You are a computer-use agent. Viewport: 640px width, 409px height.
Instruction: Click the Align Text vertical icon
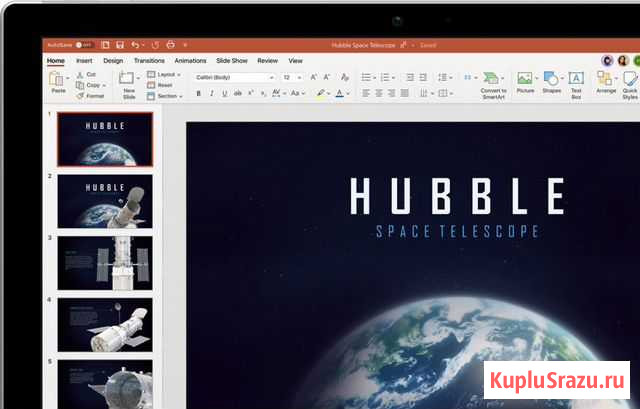(443, 93)
